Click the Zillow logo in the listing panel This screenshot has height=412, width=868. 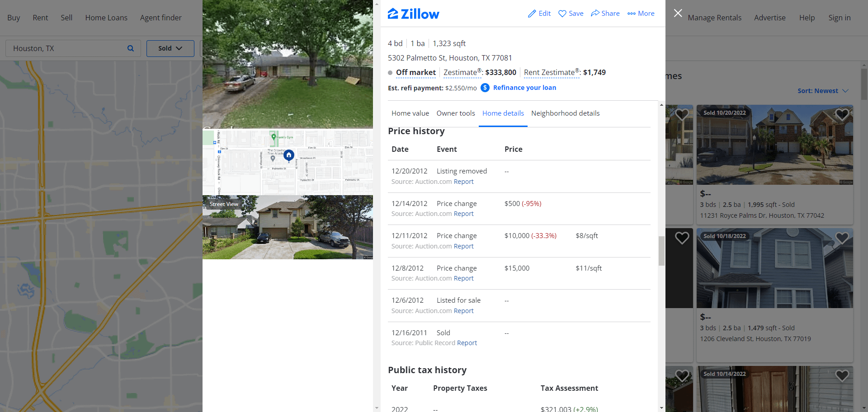click(x=413, y=14)
